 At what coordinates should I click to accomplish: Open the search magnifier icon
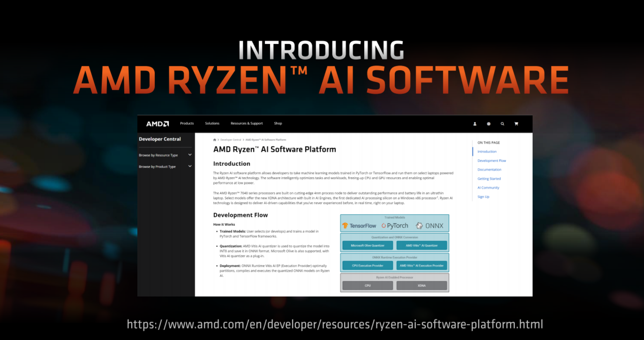coord(502,124)
